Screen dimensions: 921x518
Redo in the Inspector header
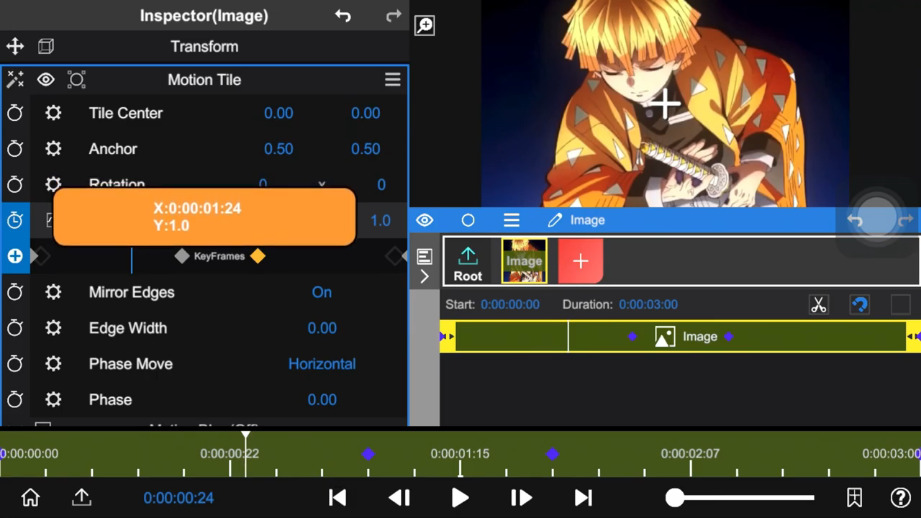(394, 16)
